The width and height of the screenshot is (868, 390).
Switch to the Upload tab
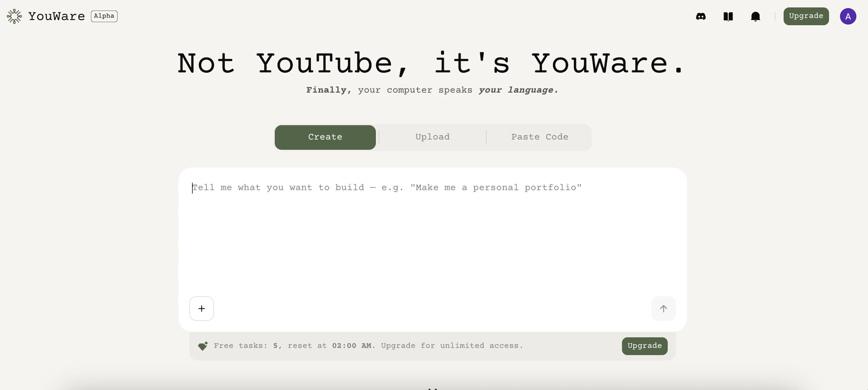pos(432,137)
